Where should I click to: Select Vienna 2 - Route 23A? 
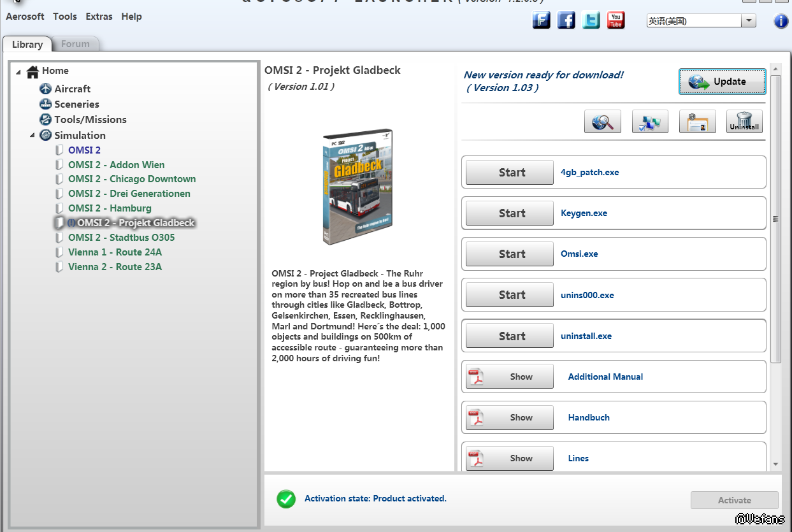coord(115,267)
